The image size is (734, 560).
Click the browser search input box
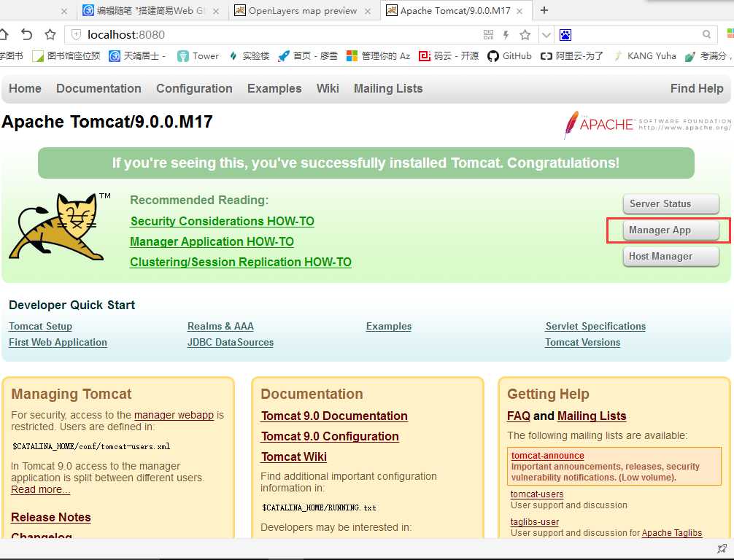coord(637,34)
